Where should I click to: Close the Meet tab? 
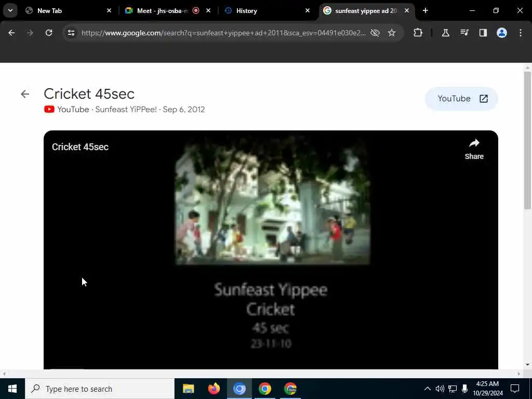pos(208,10)
